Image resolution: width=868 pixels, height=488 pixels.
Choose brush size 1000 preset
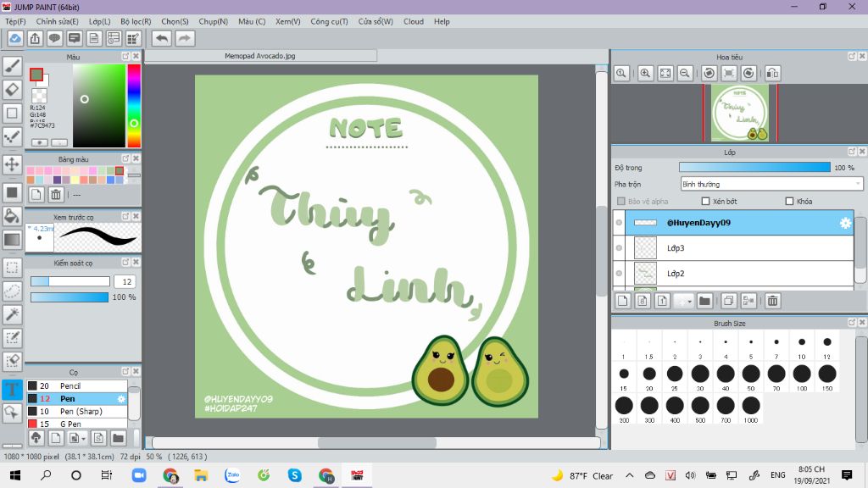click(x=751, y=409)
